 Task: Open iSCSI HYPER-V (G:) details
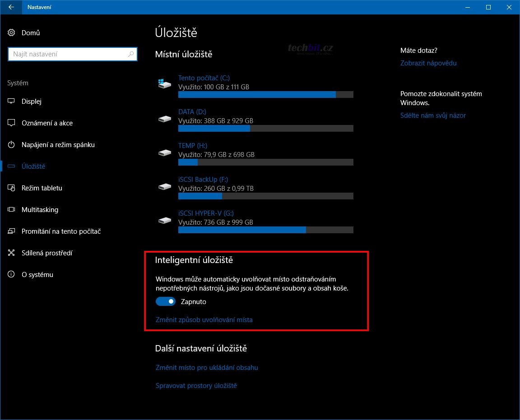[206, 213]
